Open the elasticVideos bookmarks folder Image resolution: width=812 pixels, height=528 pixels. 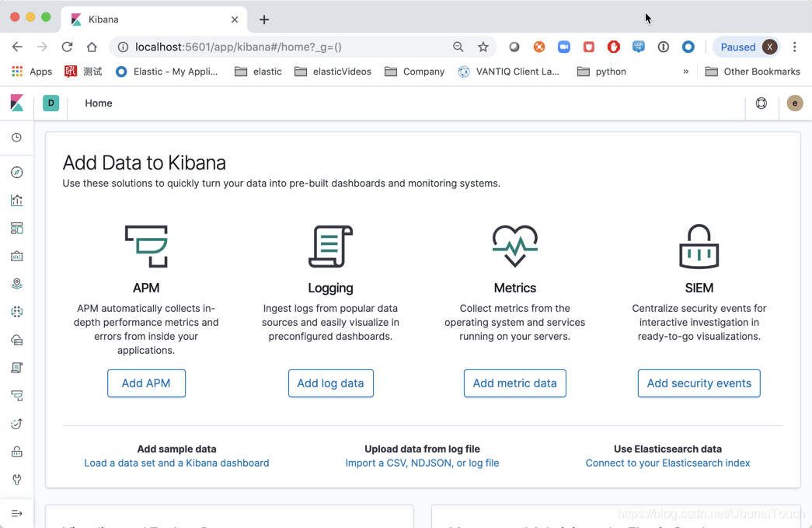(x=333, y=72)
